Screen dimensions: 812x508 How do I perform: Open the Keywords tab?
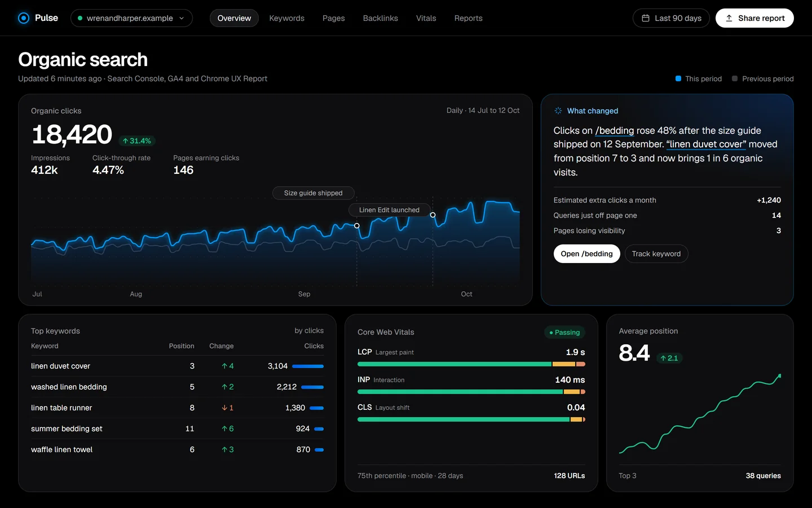tap(286, 18)
